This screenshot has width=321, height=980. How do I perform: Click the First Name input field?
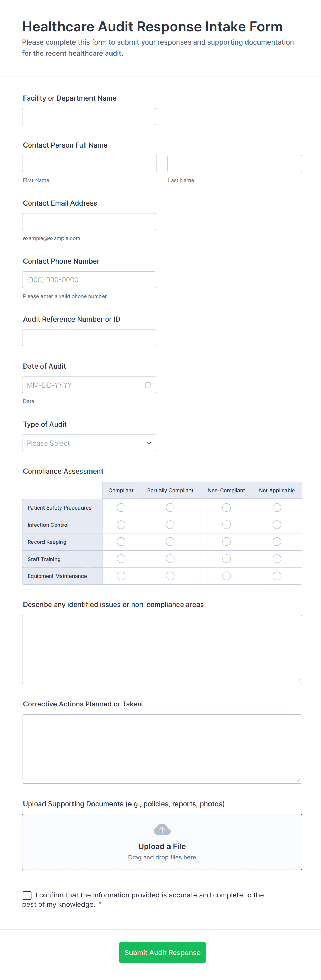[x=89, y=164]
